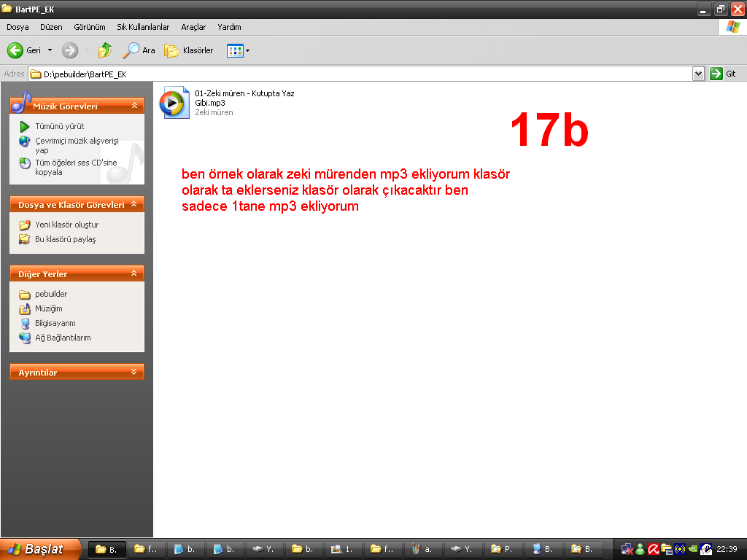Image resolution: width=747 pixels, height=560 pixels.
Task: Collapse the Müzik Görevleri panel
Action: (x=134, y=106)
